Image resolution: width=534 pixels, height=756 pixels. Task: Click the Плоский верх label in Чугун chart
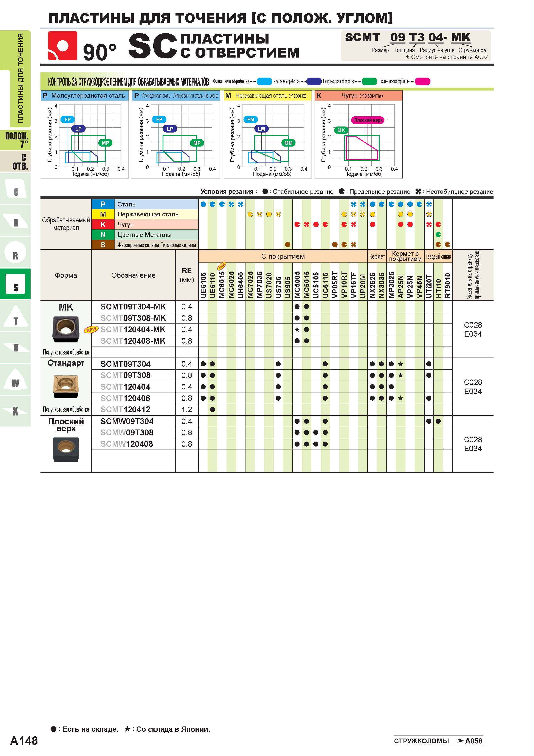pyautogui.click(x=368, y=120)
